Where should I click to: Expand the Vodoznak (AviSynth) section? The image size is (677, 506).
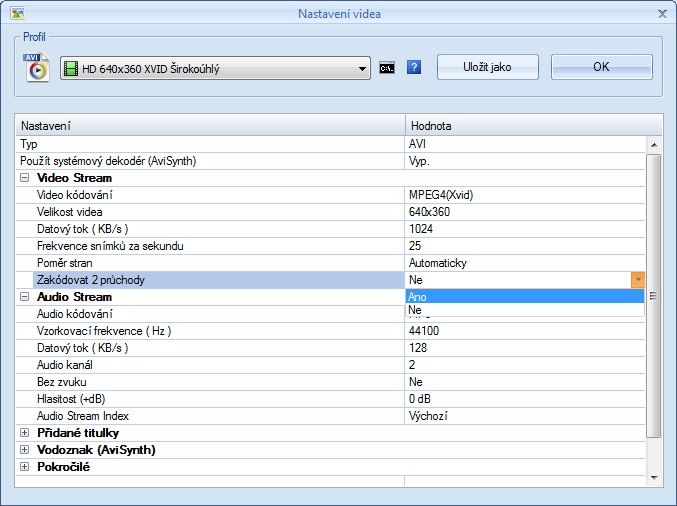[25, 450]
